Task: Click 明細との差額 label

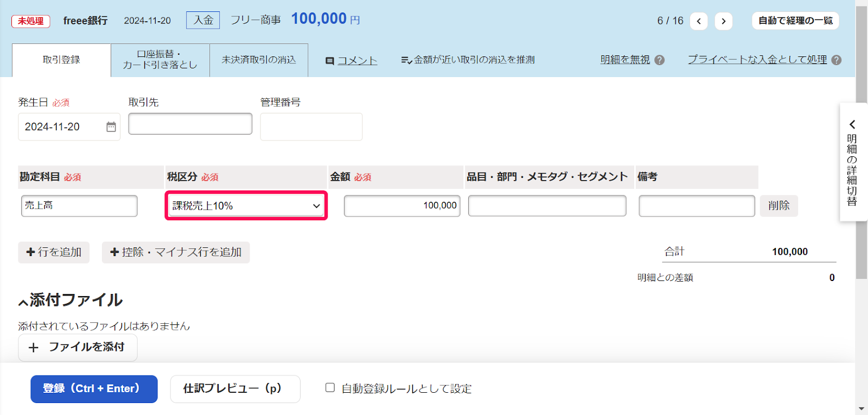Action: point(665,278)
